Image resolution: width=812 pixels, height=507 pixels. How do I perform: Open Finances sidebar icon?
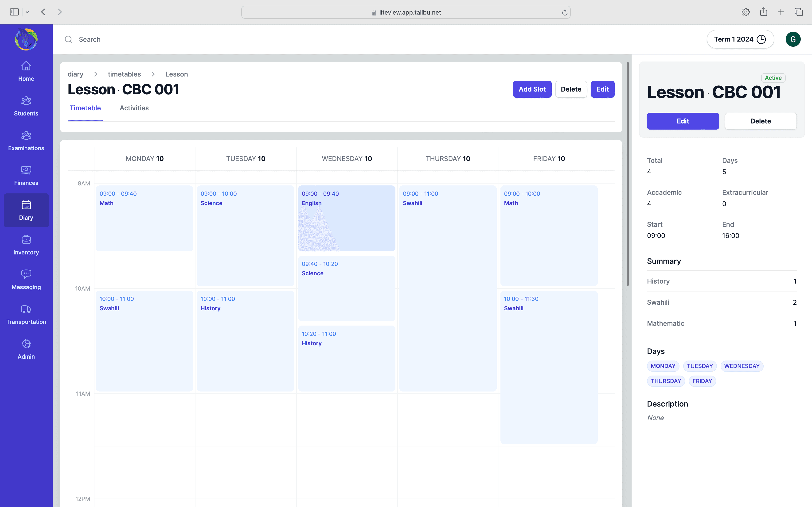coord(26,170)
